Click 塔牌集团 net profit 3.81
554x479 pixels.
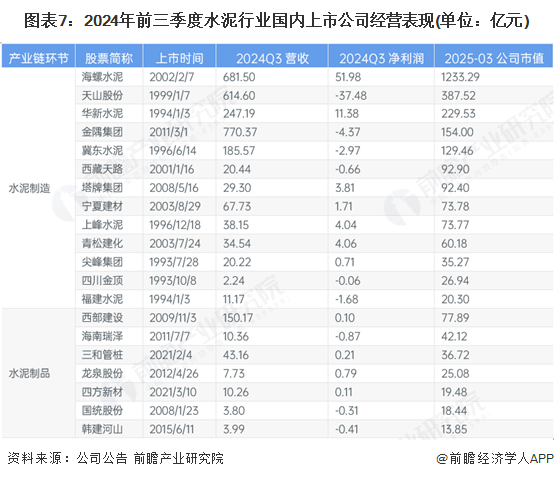[x=344, y=188]
